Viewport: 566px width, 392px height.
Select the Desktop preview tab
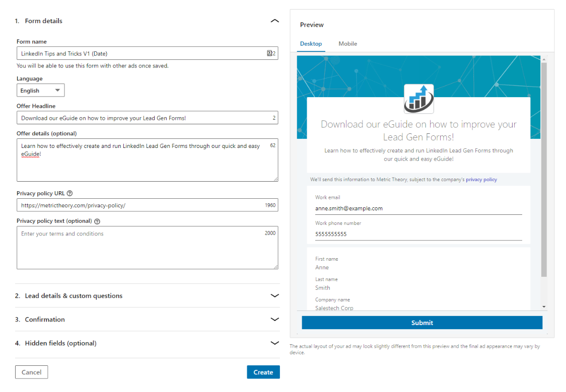coord(311,44)
